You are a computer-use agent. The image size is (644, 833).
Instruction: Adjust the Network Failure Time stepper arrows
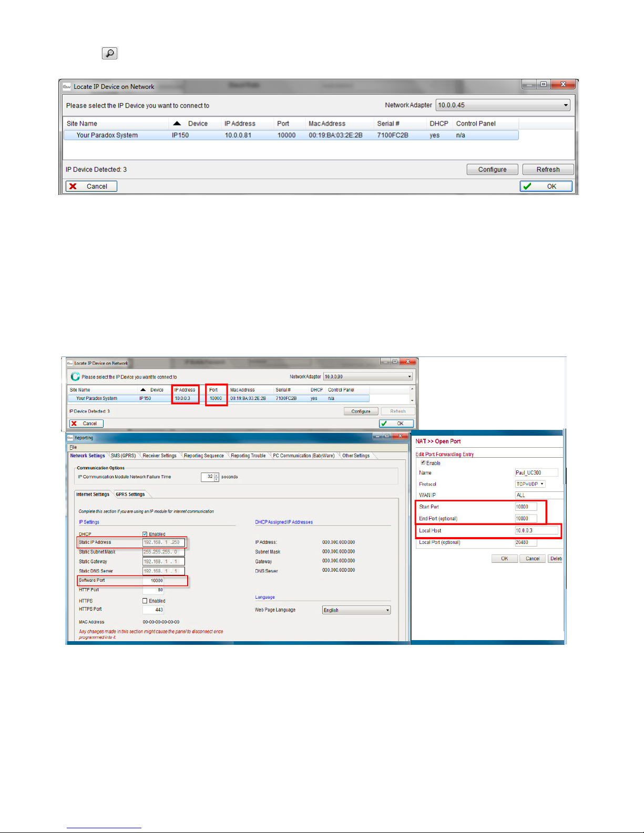tap(217, 477)
